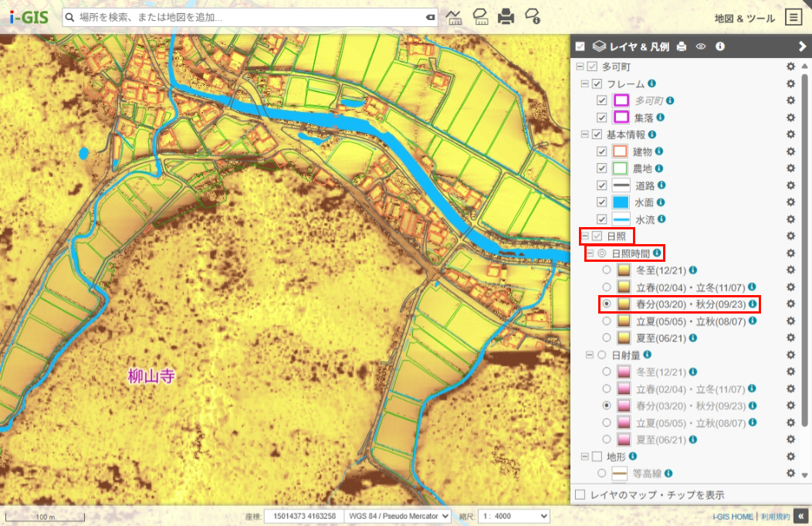
Task: Collapse the footer with double chevron button
Action: pos(801,516)
